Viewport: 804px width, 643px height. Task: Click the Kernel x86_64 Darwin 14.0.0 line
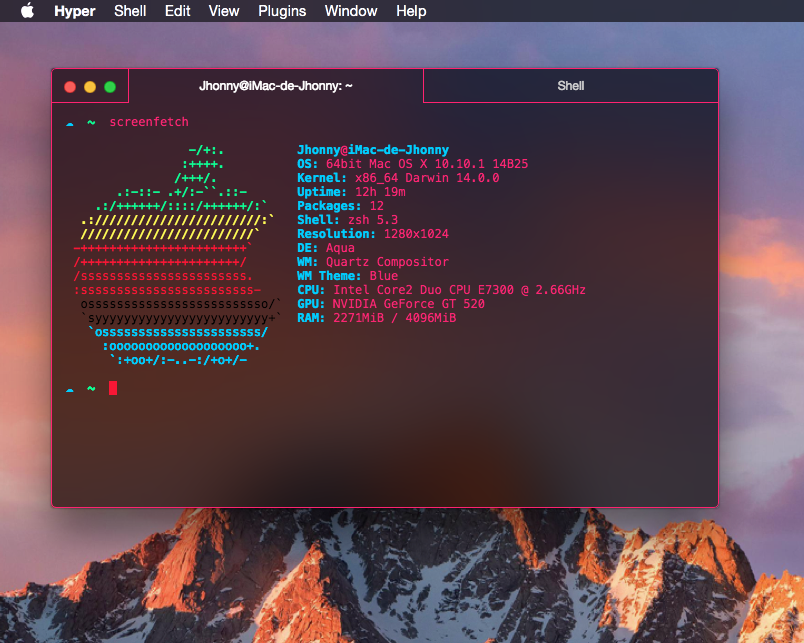[x=398, y=177]
